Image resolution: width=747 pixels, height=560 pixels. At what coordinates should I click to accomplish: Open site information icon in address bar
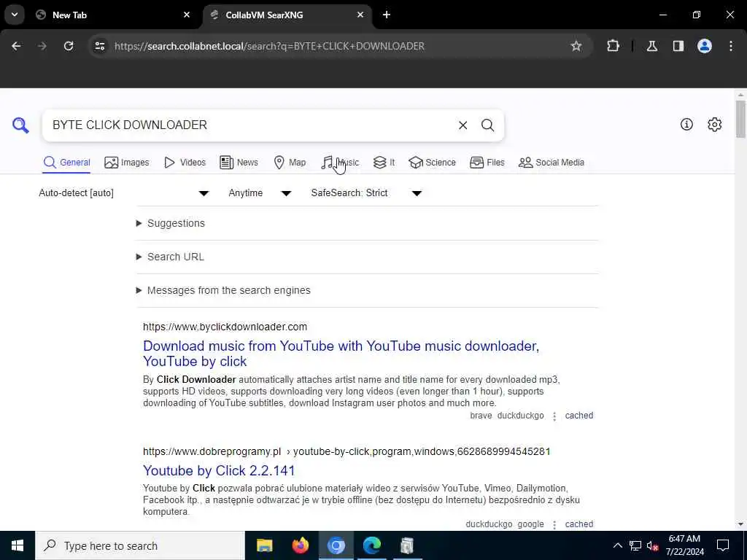click(99, 46)
